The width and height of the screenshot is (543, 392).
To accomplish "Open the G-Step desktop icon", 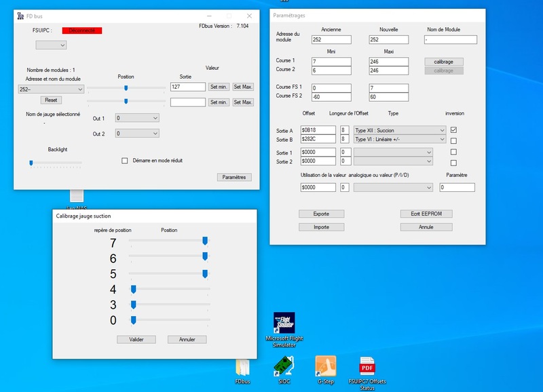I will pos(325,367).
